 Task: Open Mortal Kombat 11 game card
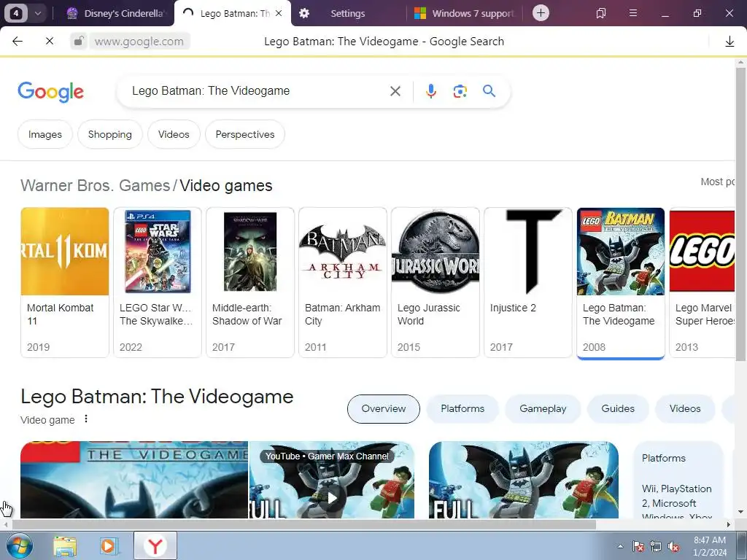(65, 282)
